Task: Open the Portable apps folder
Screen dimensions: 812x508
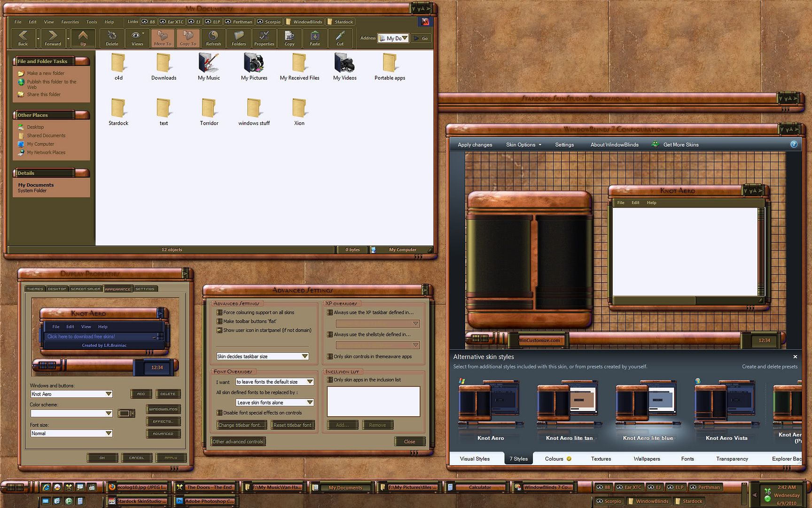Action: tap(390, 67)
